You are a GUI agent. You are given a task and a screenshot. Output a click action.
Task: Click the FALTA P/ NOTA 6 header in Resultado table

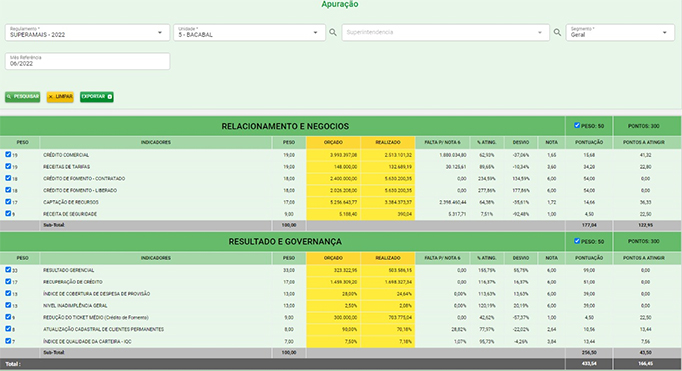pos(442,258)
